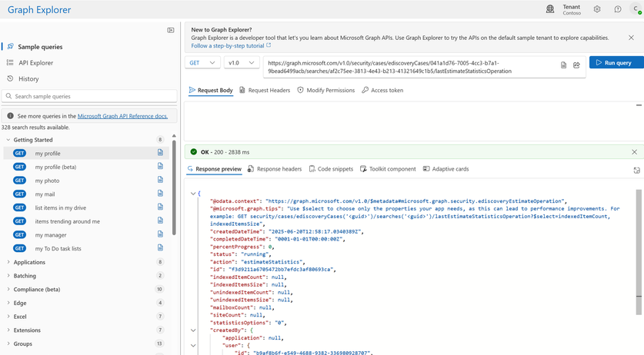644x355 pixels.
Task: Open the v1.0 version dropdown
Action: [242, 63]
